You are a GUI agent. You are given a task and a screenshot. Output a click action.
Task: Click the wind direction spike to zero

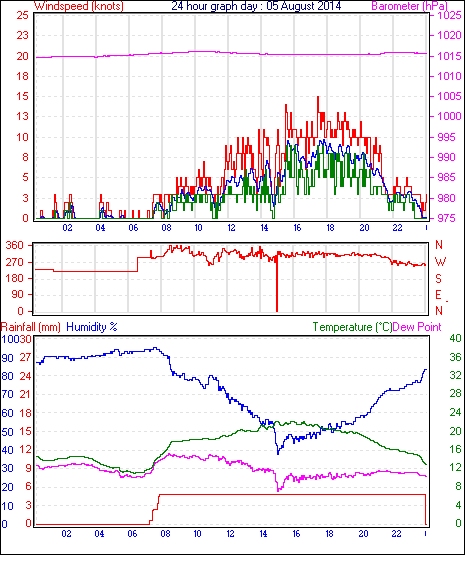(277, 284)
